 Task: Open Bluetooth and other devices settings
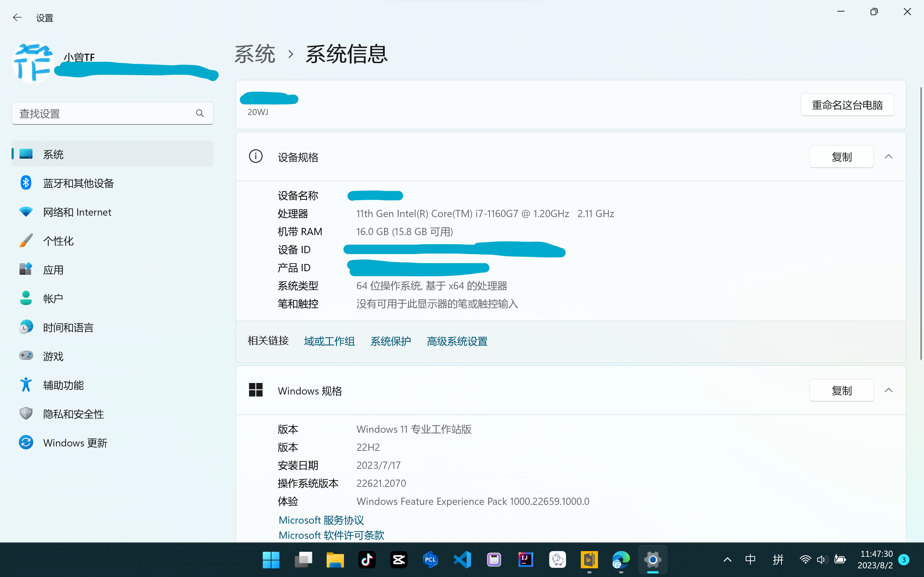point(78,183)
